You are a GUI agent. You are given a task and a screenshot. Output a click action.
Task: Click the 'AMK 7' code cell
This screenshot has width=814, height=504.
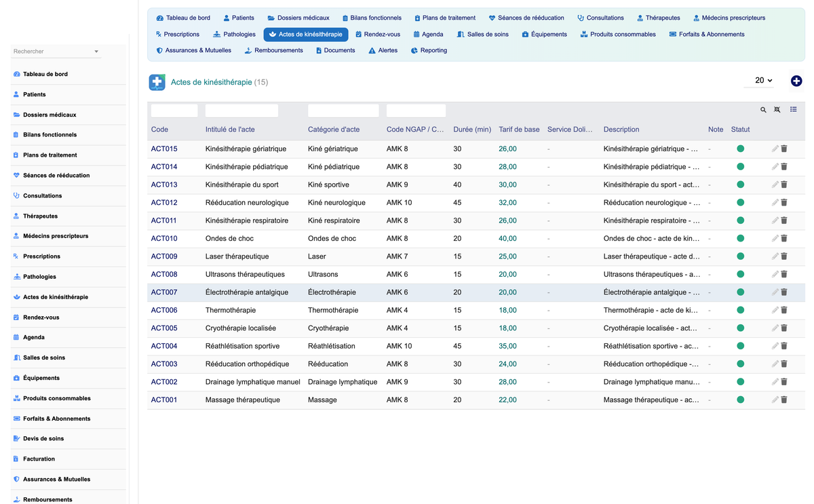coord(398,256)
